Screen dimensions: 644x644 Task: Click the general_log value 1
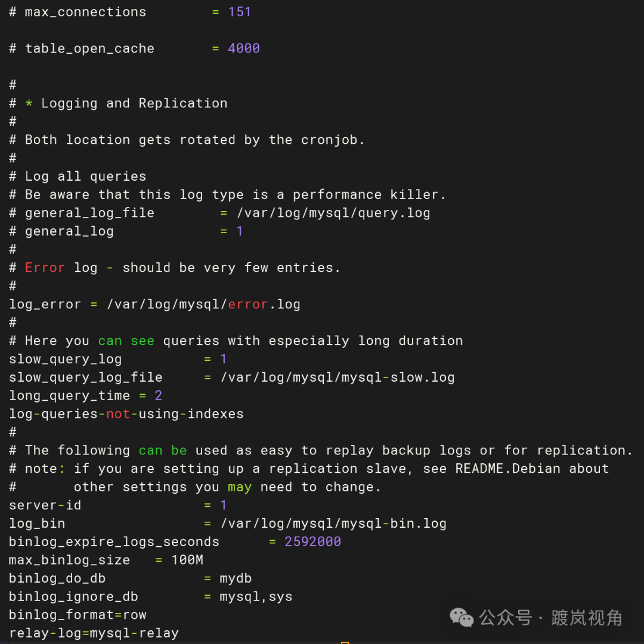click(x=239, y=231)
